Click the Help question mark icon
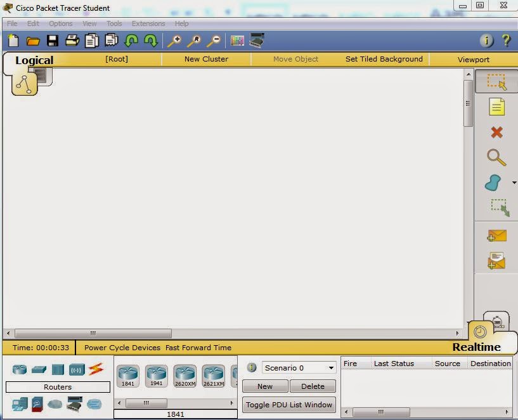 click(x=506, y=41)
